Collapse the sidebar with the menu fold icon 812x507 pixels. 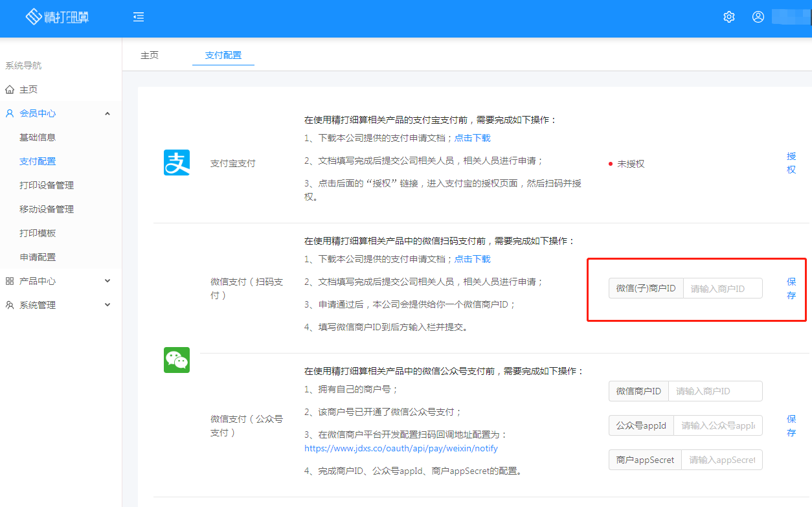138,17
